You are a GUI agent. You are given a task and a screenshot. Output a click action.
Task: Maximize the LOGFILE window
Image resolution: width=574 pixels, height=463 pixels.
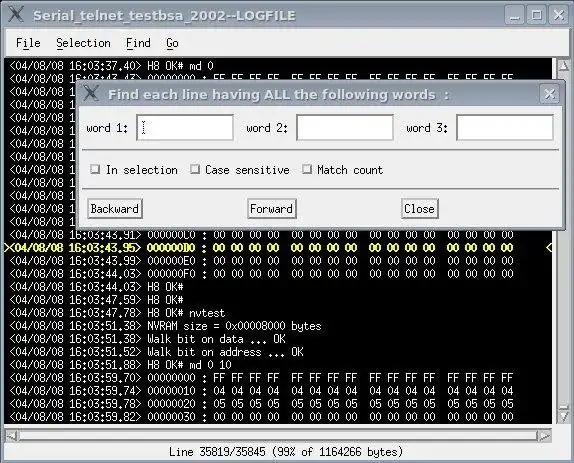(537, 15)
